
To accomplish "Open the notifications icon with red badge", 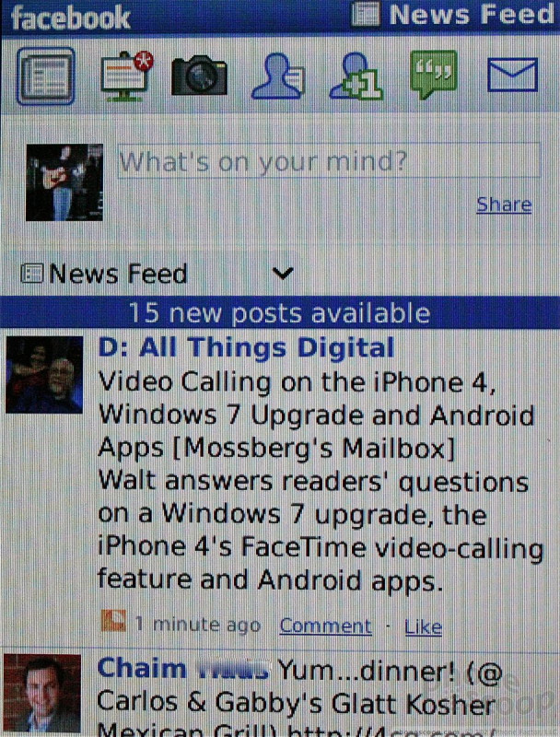I will 127,76.
